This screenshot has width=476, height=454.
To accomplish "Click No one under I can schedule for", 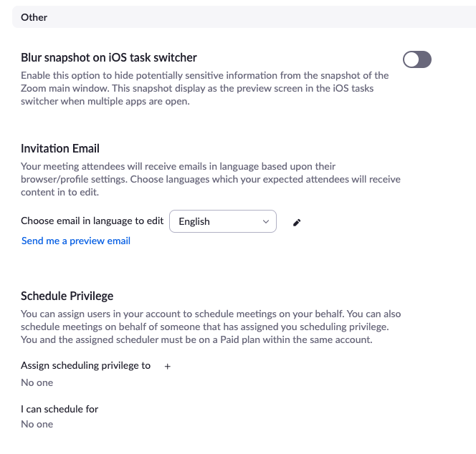I will pyautogui.click(x=37, y=424).
